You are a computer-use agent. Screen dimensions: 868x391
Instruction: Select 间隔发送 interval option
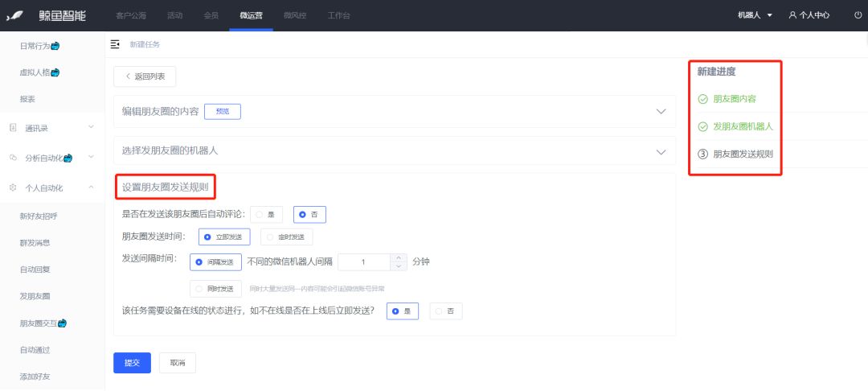pos(215,262)
